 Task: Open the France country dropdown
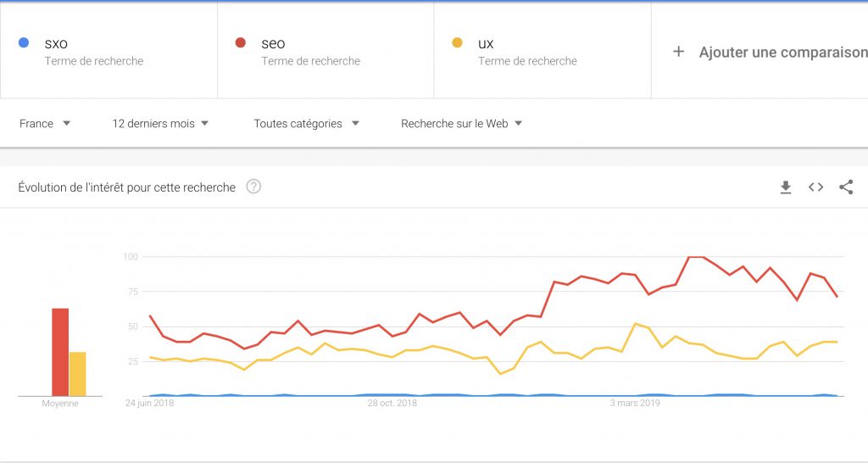pos(45,124)
